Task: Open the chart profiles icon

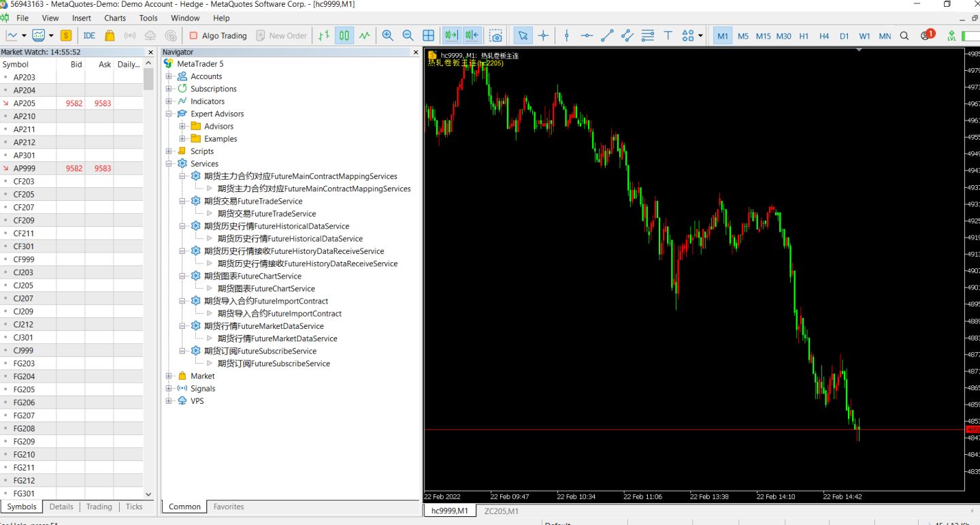Action: (x=38, y=35)
